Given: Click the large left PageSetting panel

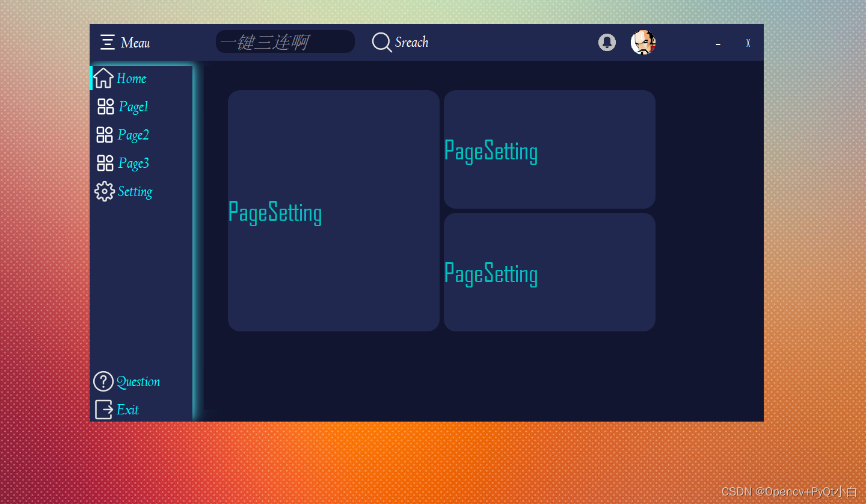Looking at the screenshot, I should tap(334, 211).
